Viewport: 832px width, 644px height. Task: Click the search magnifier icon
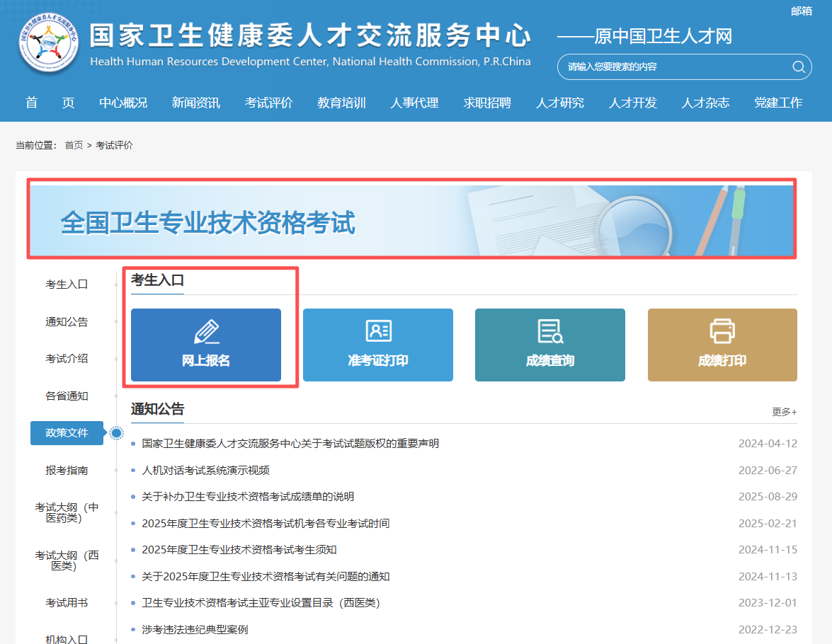pyautogui.click(x=799, y=67)
